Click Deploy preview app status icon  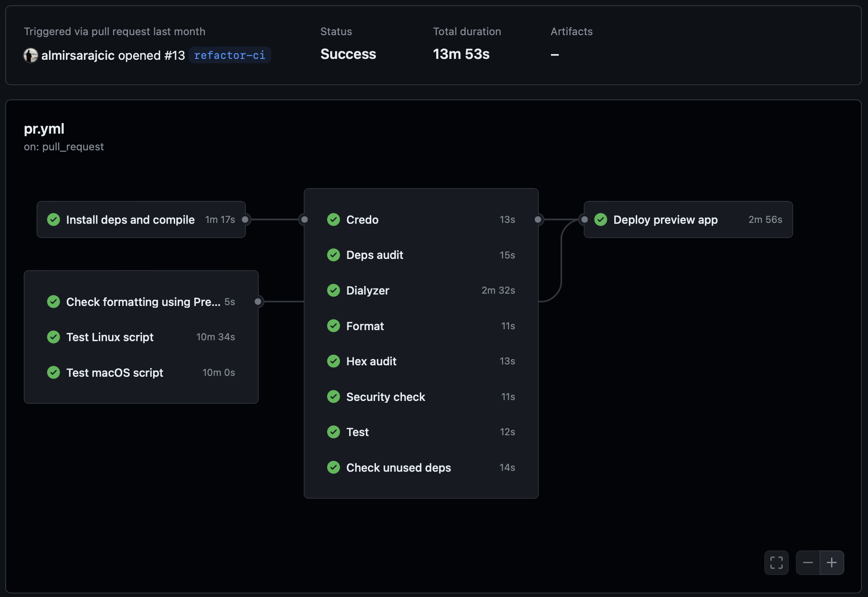601,219
